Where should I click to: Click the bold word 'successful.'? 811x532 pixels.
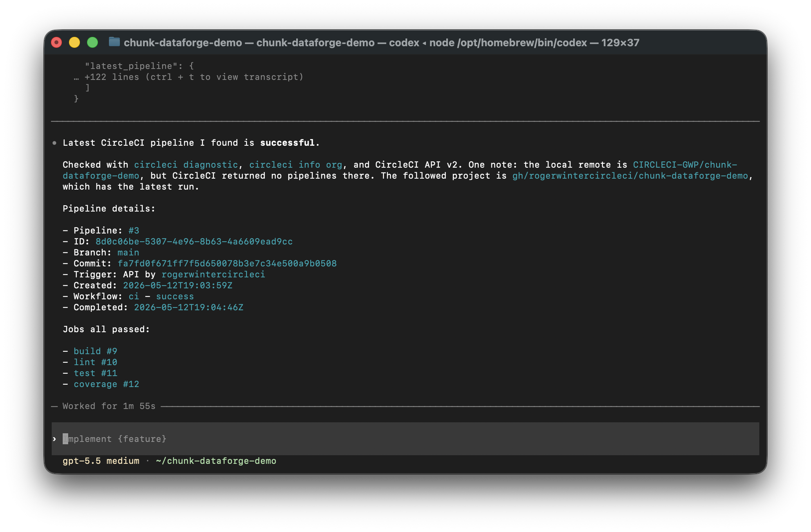click(x=290, y=143)
